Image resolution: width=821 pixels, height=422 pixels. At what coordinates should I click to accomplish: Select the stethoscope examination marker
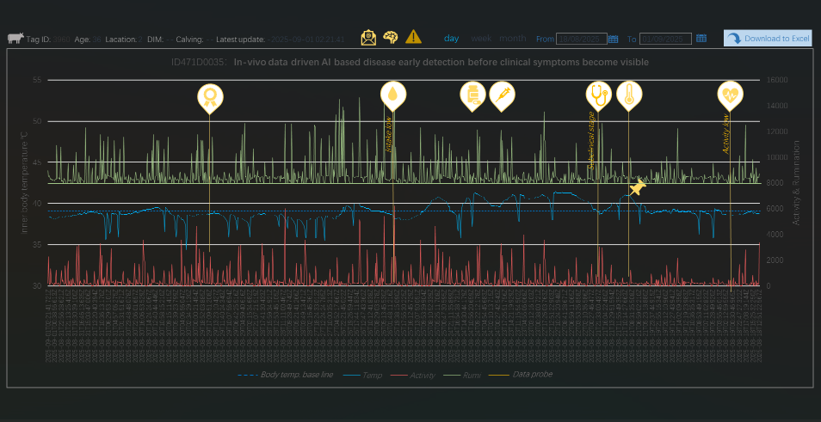tap(598, 95)
